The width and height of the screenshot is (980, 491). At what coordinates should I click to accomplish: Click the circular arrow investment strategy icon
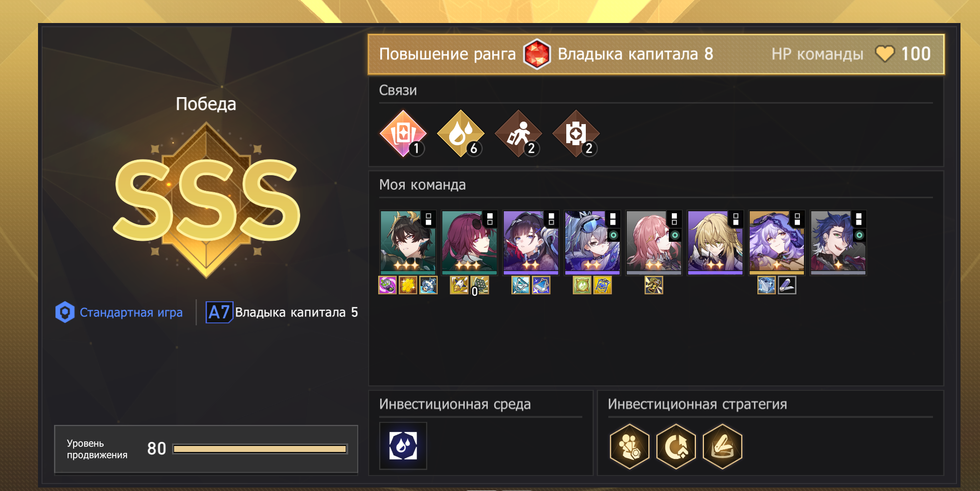[x=676, y=446]
